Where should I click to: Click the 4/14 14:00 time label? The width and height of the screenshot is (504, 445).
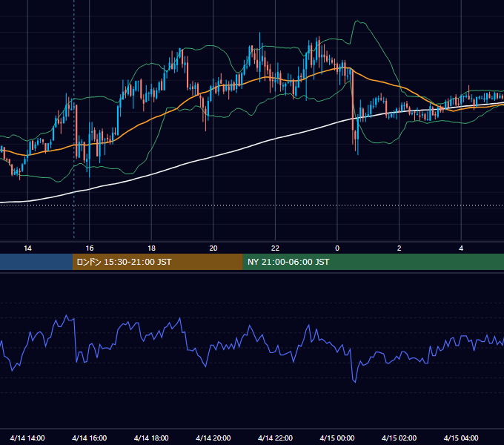click(x=27, y=438)
